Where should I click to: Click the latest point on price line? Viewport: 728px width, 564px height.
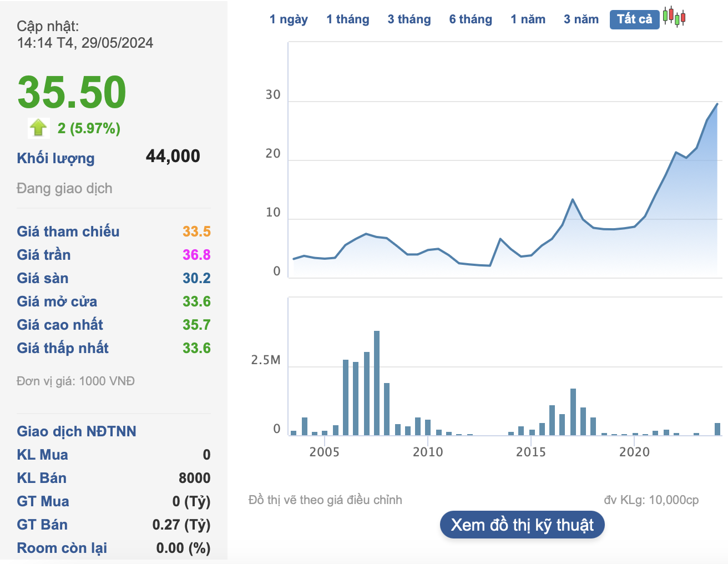click(x=717, y=104)
